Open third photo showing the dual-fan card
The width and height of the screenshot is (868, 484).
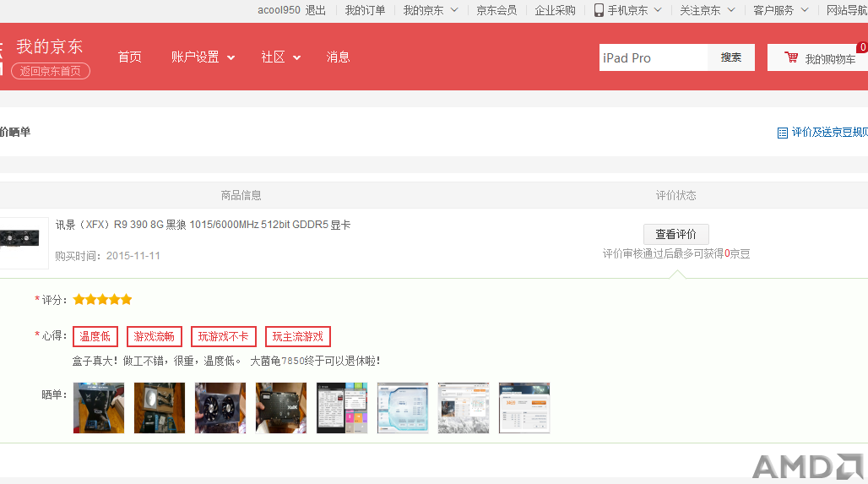(220, 408)
